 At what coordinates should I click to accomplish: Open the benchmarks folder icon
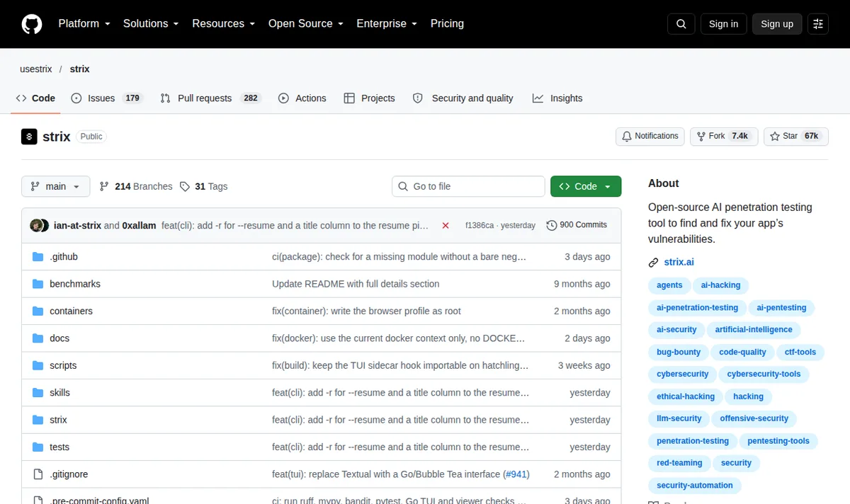[38, 284]
